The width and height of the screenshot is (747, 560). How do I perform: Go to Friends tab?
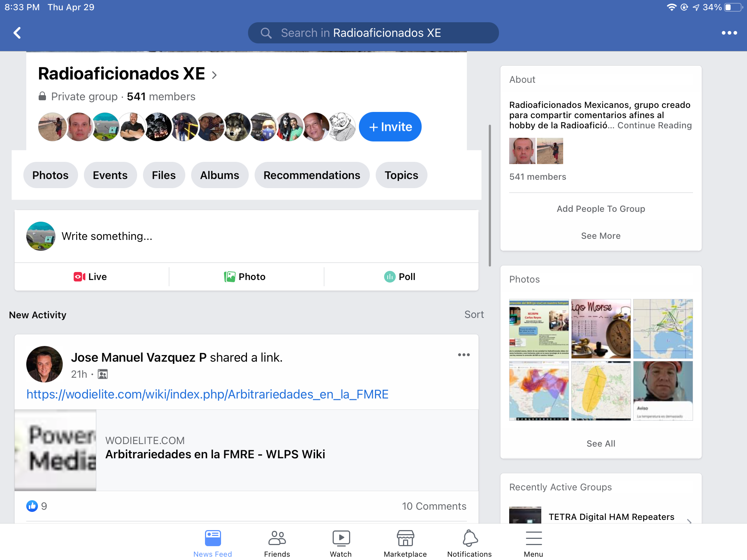pyautogui.click(x=277, y=543)
